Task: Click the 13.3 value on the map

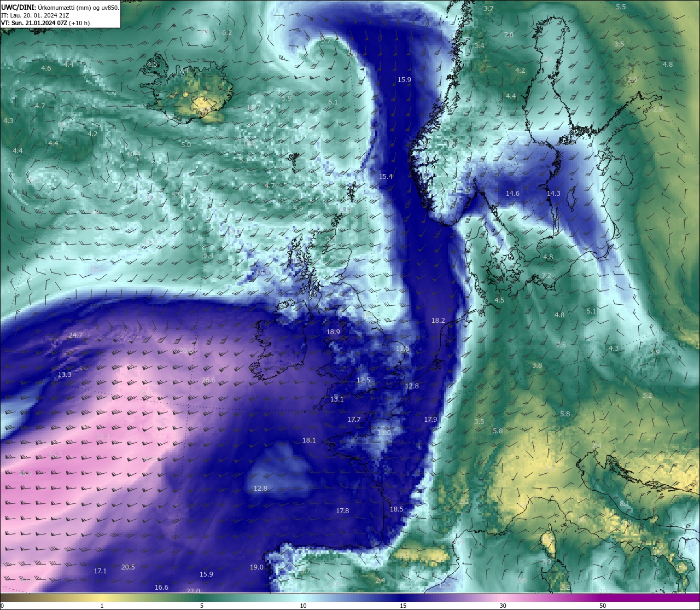Action: [65, 375]
